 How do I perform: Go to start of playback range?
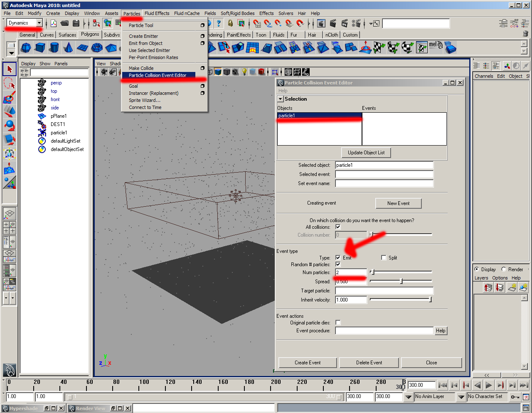(443, 385)
